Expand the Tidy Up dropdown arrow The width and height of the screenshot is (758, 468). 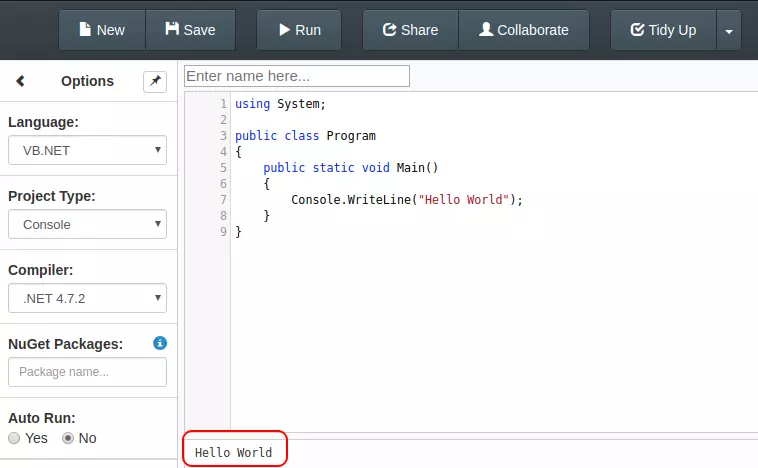point(729,30)
